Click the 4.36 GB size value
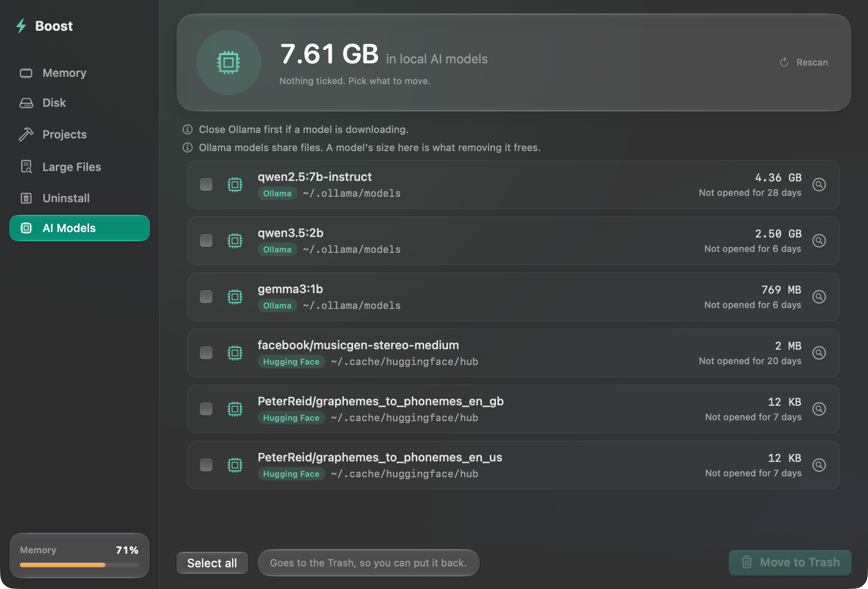 click(778, 178)
